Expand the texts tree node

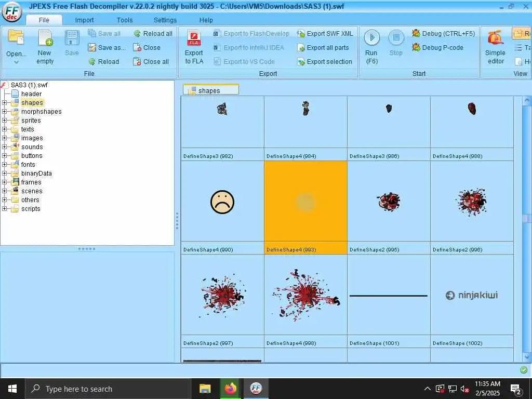tap(4, 129)
